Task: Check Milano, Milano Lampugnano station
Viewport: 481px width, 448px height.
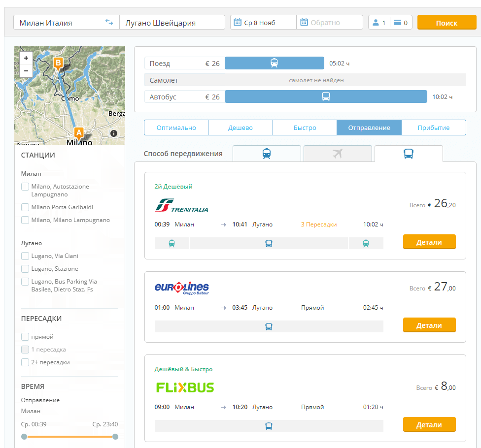Action: [x=25, y=221]
